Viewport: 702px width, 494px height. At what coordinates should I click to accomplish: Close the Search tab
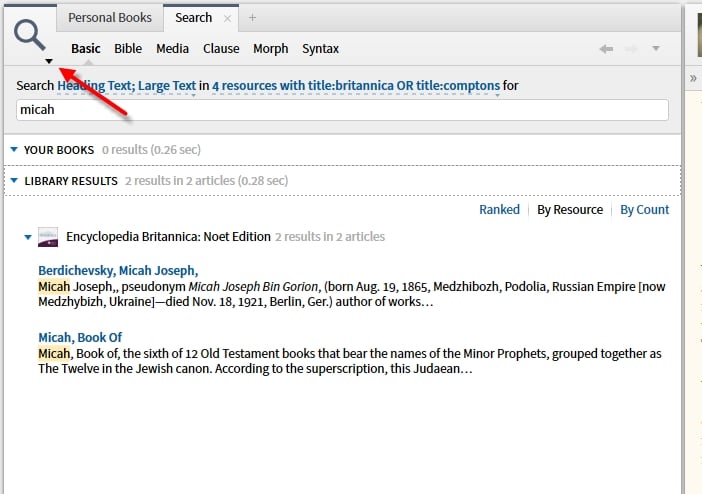point(228,18)
